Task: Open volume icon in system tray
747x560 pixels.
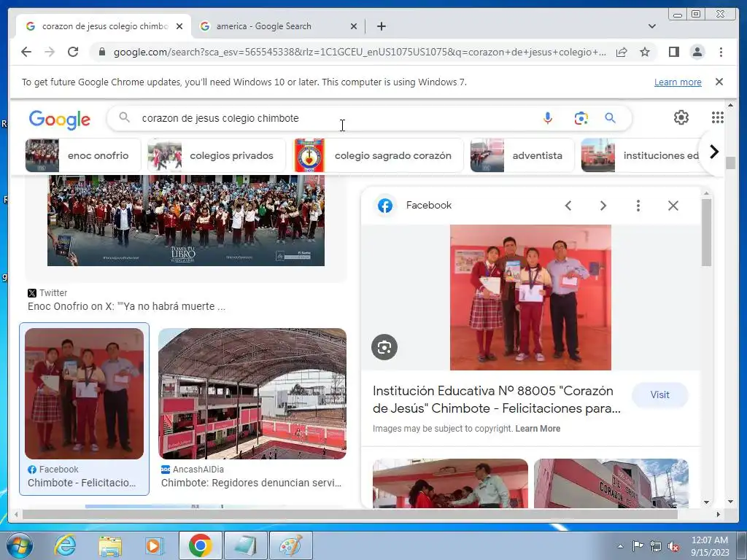Action: (x=673, y=546)
